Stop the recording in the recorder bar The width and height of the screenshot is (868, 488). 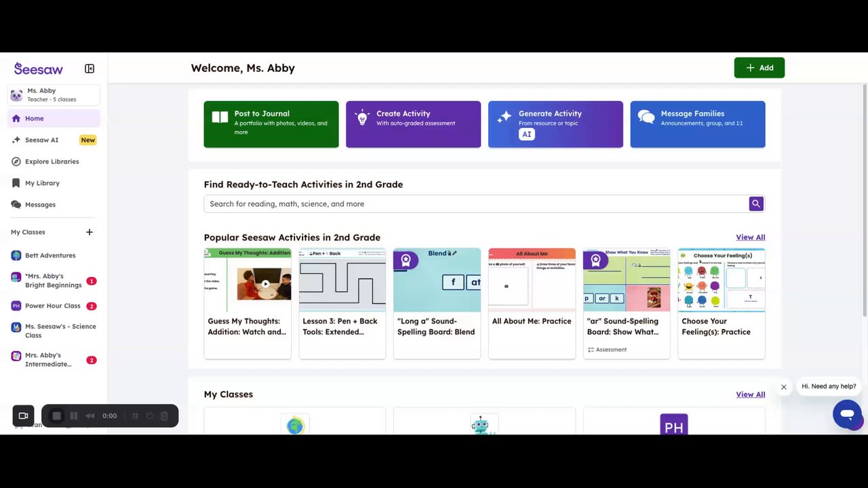[x=57, y=416]
